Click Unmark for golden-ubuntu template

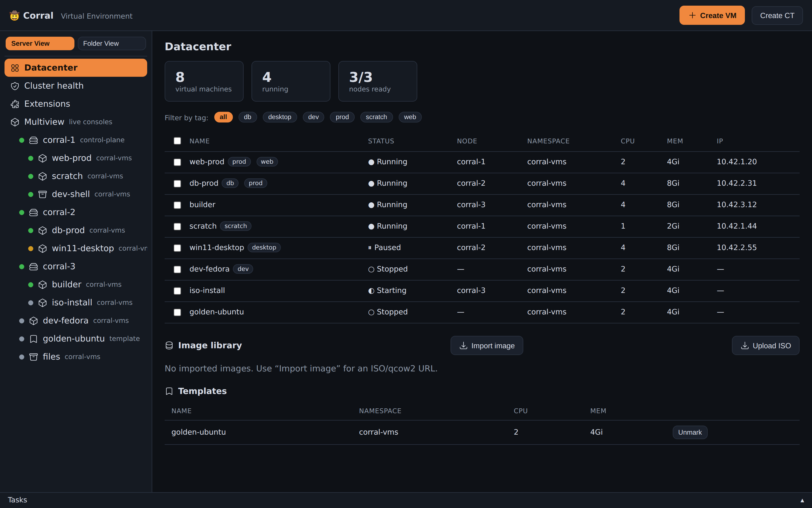coord(690,432)
